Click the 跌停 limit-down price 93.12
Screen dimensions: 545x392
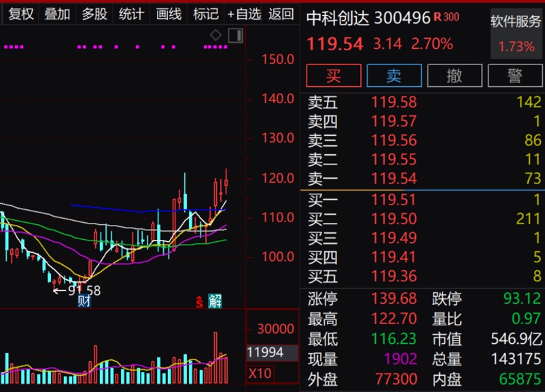tap(522, 298)
